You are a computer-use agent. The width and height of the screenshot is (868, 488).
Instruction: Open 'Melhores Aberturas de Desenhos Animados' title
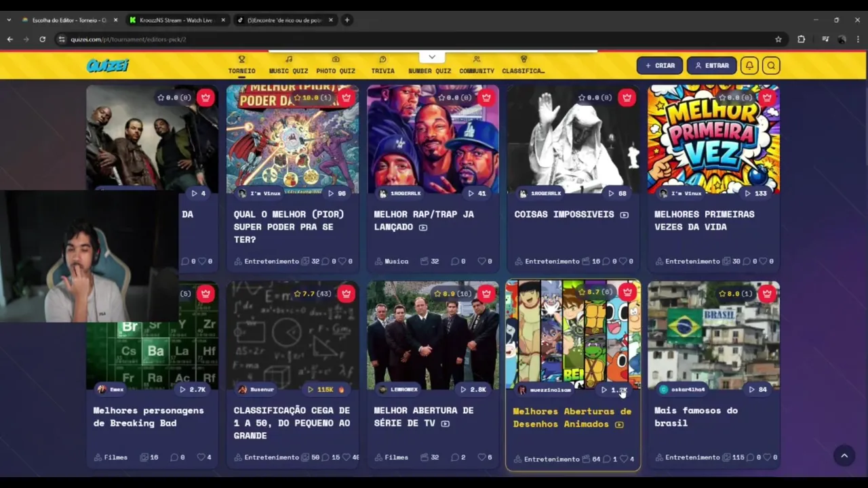572,418
